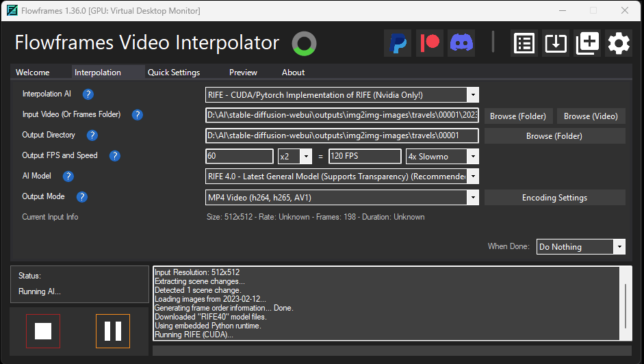Screen dimensions: 644x364
Task: Switch to the Preview tab
Action: pos(243,73)
